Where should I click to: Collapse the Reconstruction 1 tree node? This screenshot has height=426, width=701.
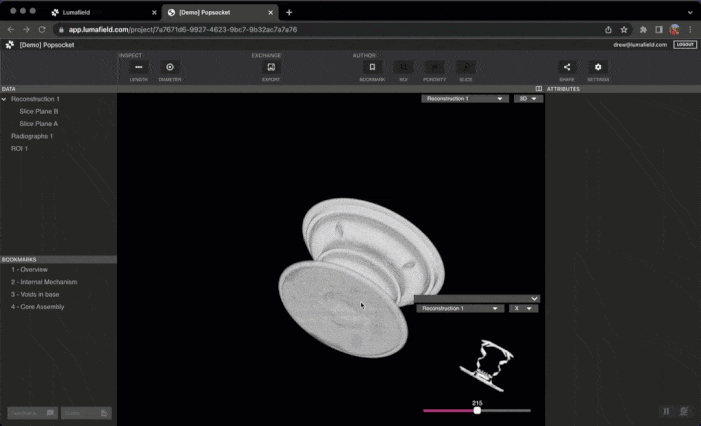pyautogui.click(x=4, y=99)
